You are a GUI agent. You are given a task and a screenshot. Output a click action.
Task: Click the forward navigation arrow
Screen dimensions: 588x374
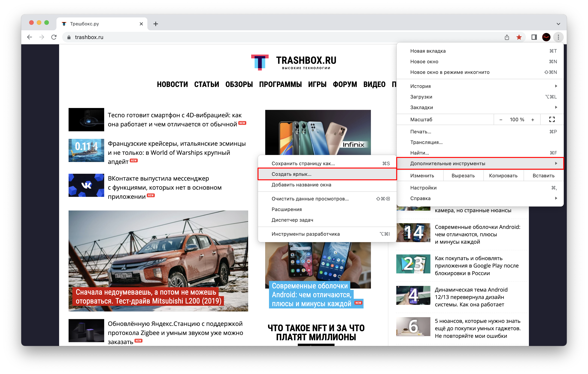click(x=42, y=37)
